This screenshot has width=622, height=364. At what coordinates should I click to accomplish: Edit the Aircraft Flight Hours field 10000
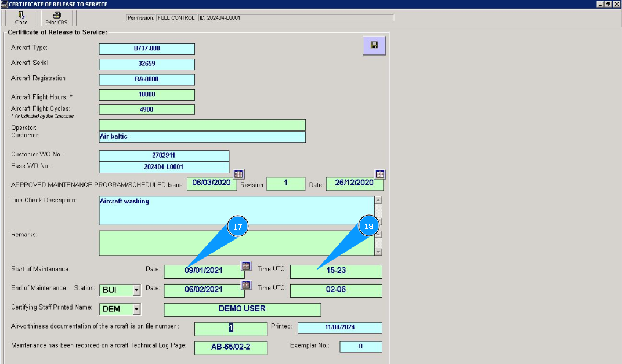click(147, 94)
